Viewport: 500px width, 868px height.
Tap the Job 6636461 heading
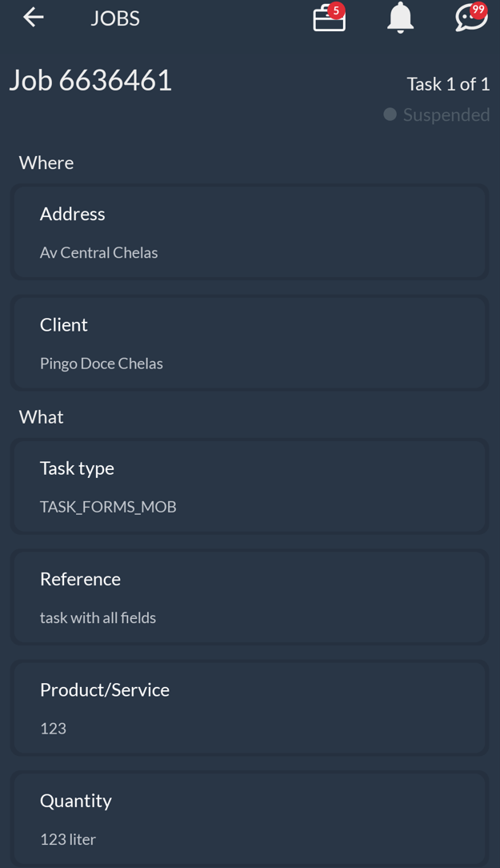tap(90, 80)
